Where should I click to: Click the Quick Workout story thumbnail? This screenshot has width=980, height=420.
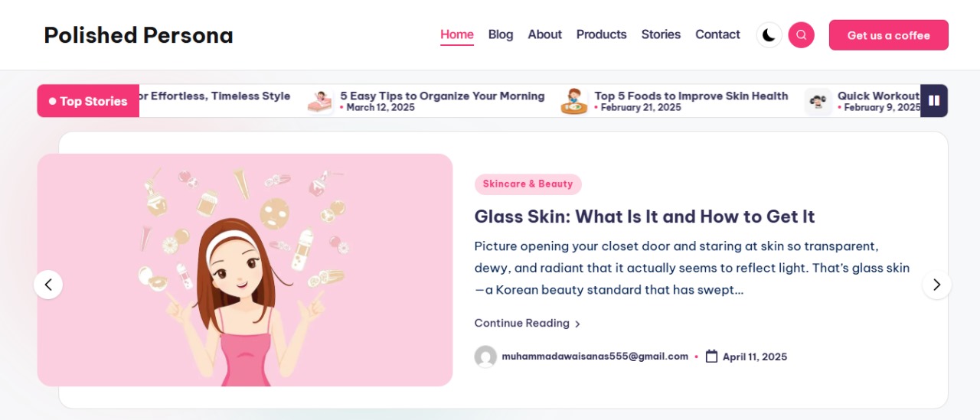click(x=818, y=101)
